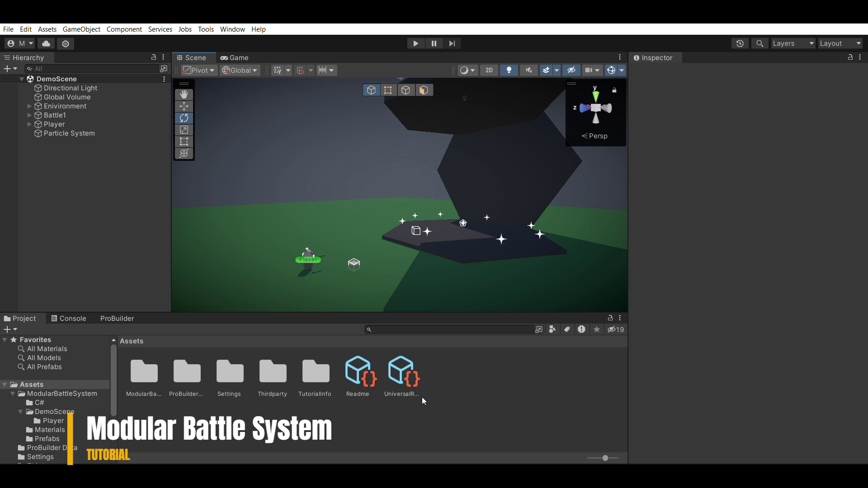This screenshot has width=868, height=488.
Task: Select Directional Light in Hierarchy
Action: [x=71, y=88]
